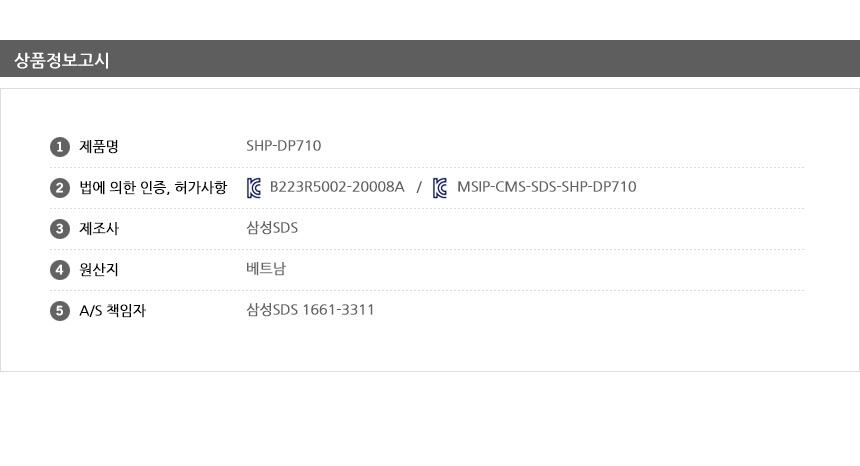The width and height of the screenshot is (860, 466).
Task: Click the number 1 circle icon
Action: (x=59, y=147)
